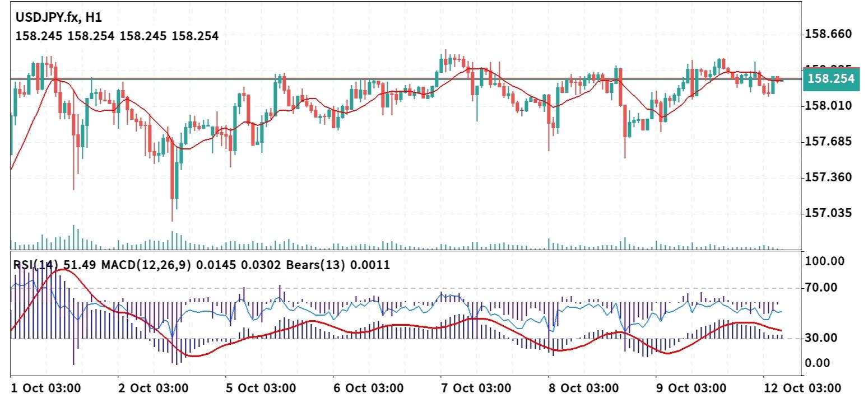Click the 157.035 price axis label

point(828,213)
